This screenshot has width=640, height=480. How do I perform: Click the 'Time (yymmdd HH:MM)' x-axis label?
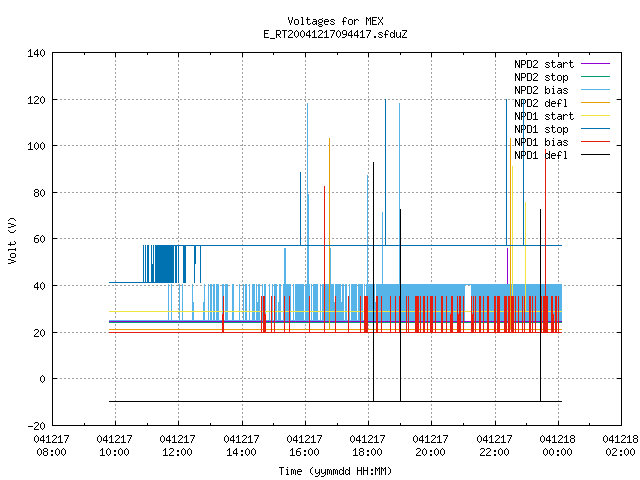point(335,471)
